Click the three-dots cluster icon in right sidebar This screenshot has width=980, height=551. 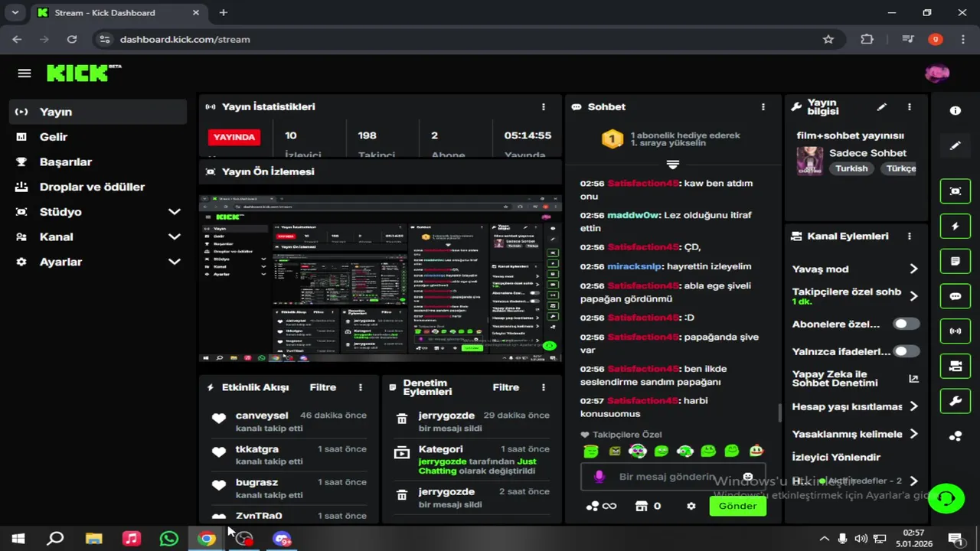pyautogui.click(x=955, y=436)
